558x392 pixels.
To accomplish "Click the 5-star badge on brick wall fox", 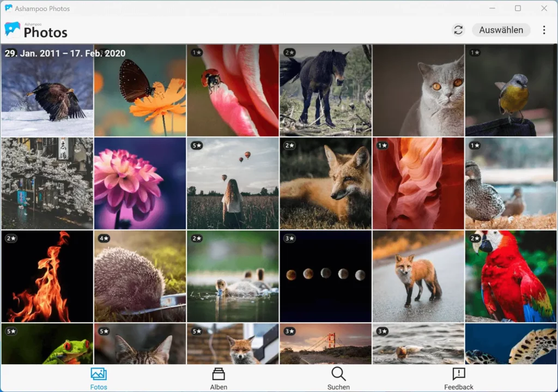I will point(197,331).
